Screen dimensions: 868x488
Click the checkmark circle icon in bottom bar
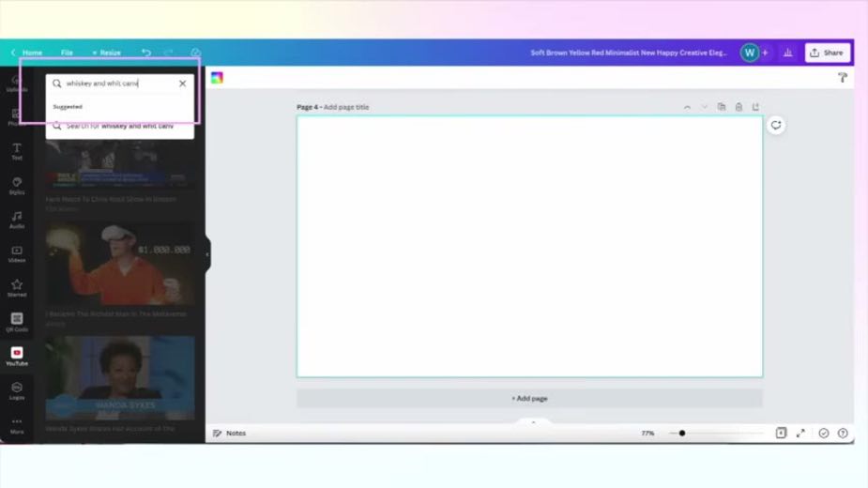824,434
